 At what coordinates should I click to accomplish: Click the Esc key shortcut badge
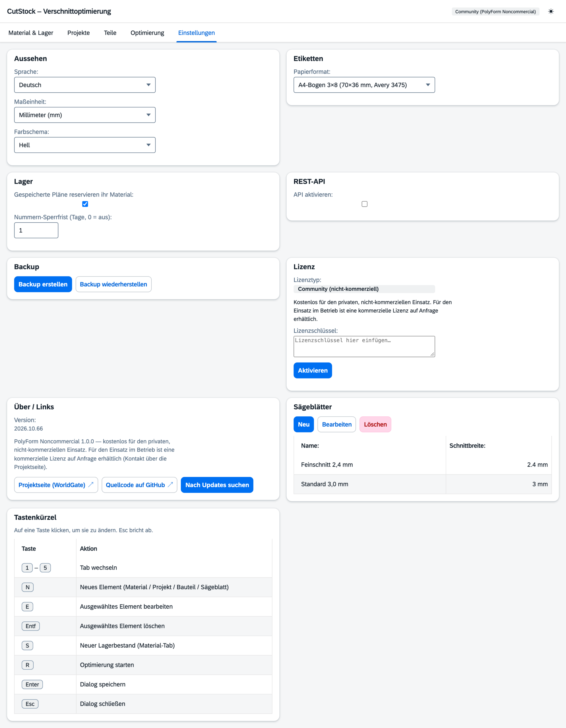[30, 704]
